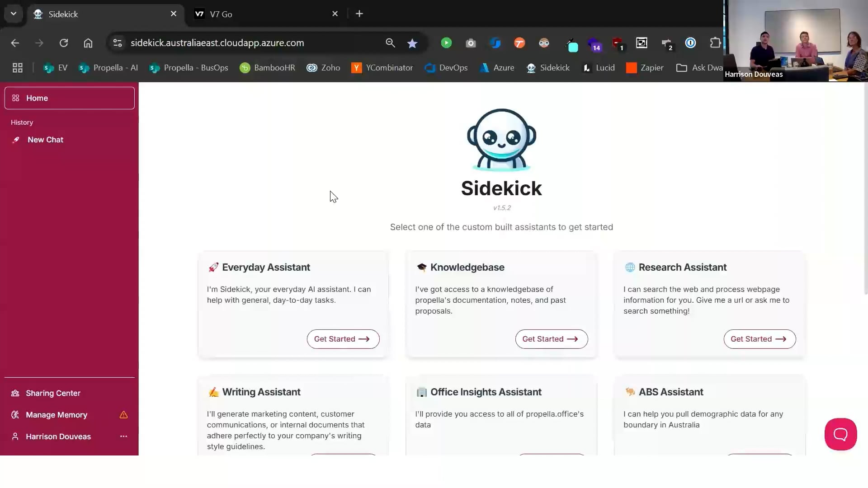Get Started with Research Assistant

(759, 339)
